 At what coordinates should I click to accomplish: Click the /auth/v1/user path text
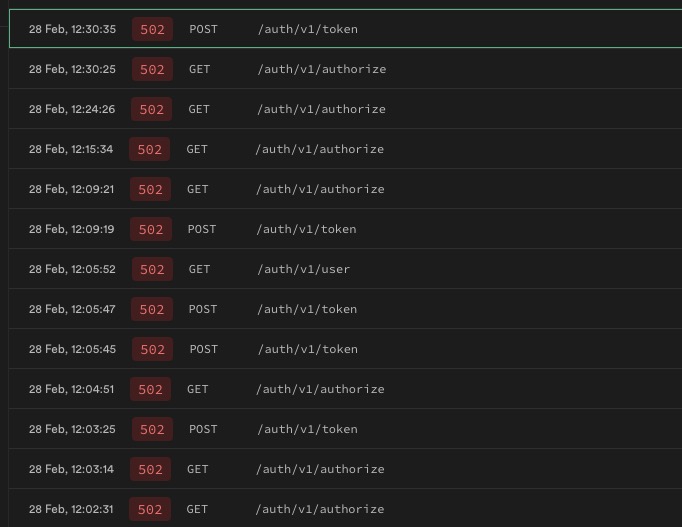(x=303, y=269)
